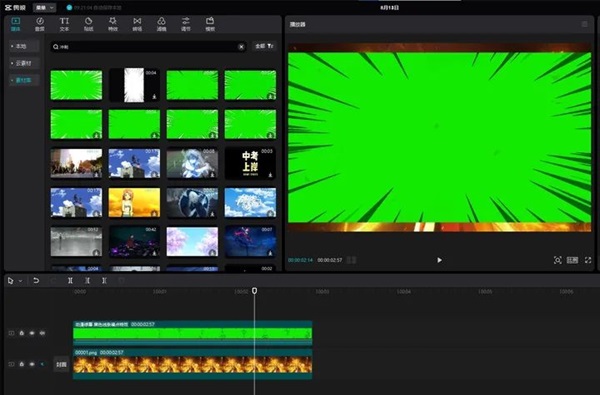Clear the search field with X button
The image size is (600, 395).
(241, 47)
